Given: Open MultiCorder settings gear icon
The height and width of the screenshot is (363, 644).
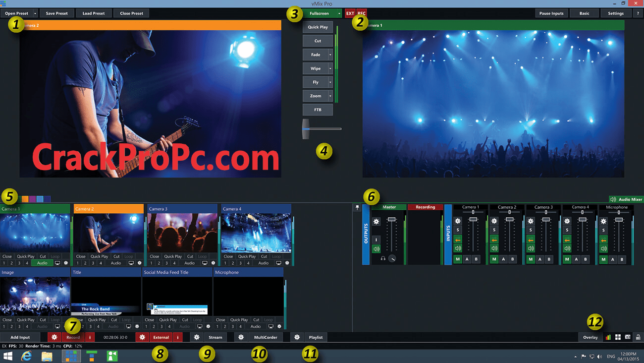Looking at the screenshot, I should point(241,337).
